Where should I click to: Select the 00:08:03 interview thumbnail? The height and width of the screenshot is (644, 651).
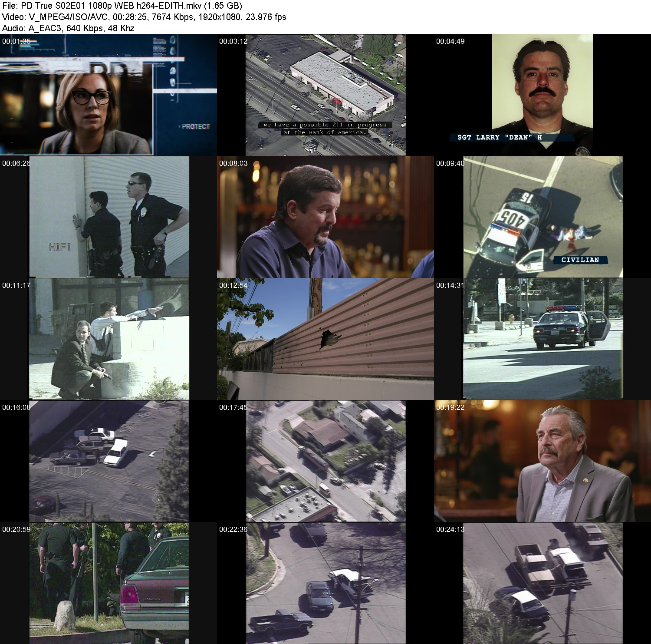pyautogui.click(x=325, y=217)
